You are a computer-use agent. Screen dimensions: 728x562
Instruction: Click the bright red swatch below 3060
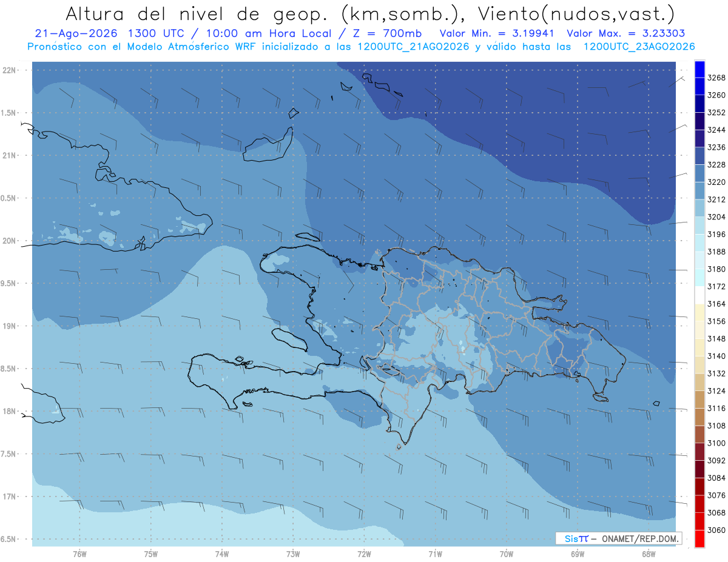pyautogui.click(x=699, y=538)
